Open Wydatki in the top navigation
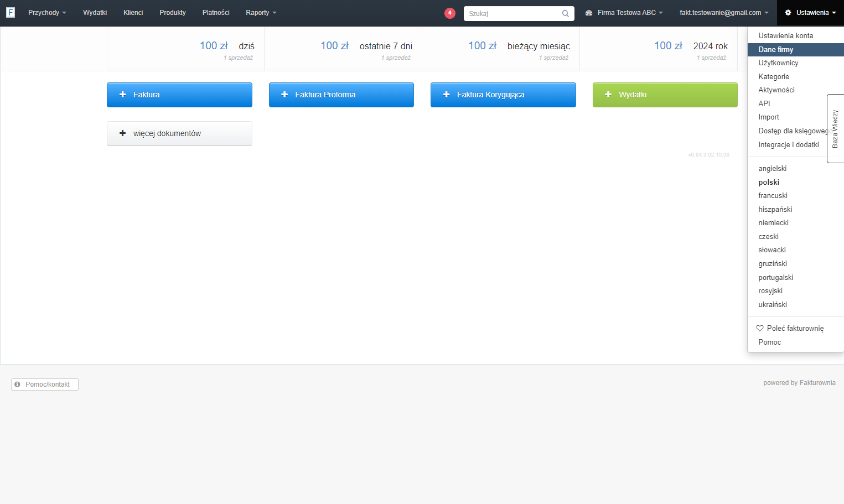This screenshot has width=844, height=504. tap(95, 13)
